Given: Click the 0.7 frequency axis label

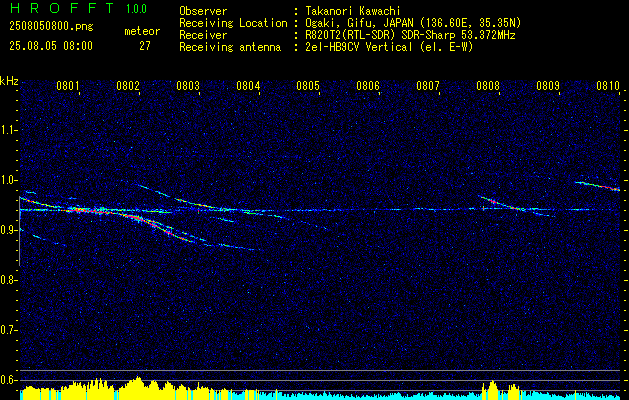Looking at the screenshot, I should click(x=8, y=330).
